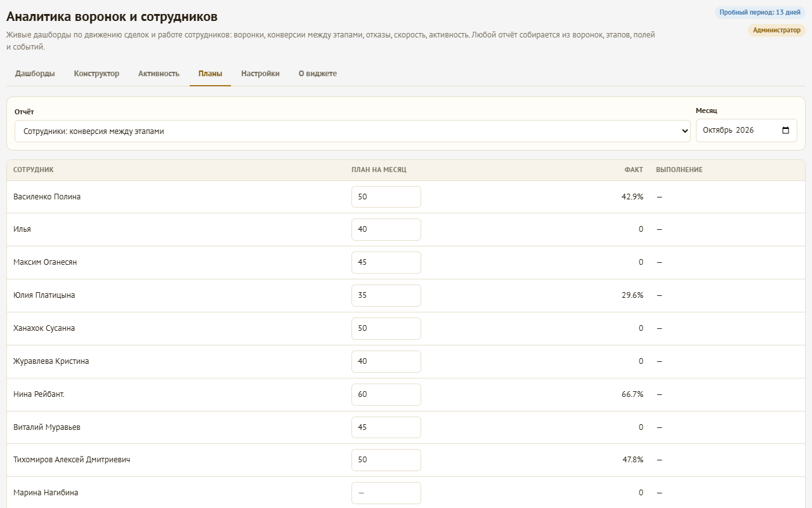Click the Выполнение column header
Image resolution: width=812 pixels, height=508 pixels.
pos(679,170)
